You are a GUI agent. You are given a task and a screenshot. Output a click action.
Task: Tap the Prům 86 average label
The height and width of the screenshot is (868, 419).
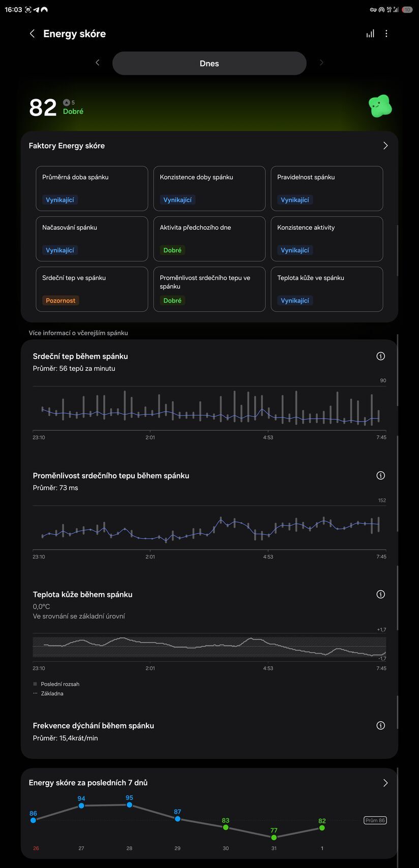(x=375, y=820)
